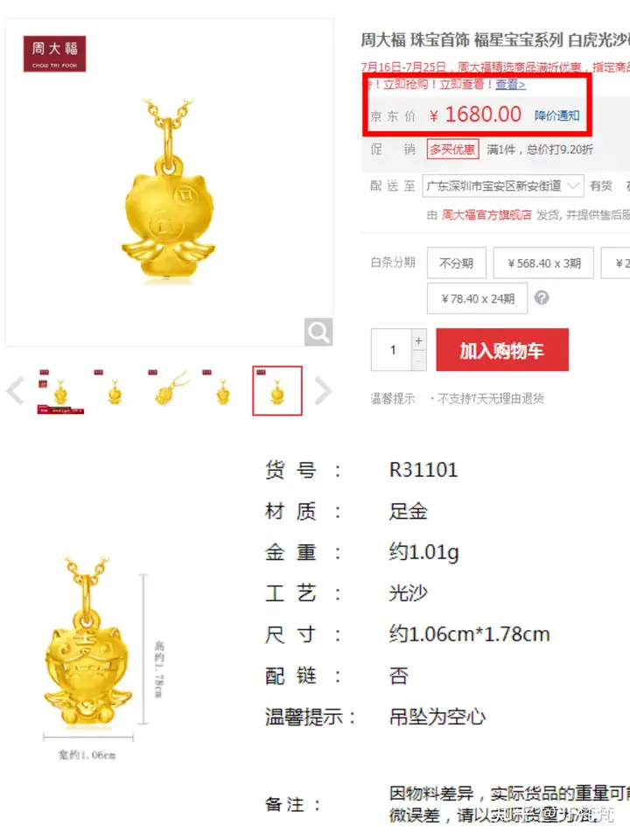Show previous thumbnails with left arrow
630x840 pixels.
click(15, 390)
